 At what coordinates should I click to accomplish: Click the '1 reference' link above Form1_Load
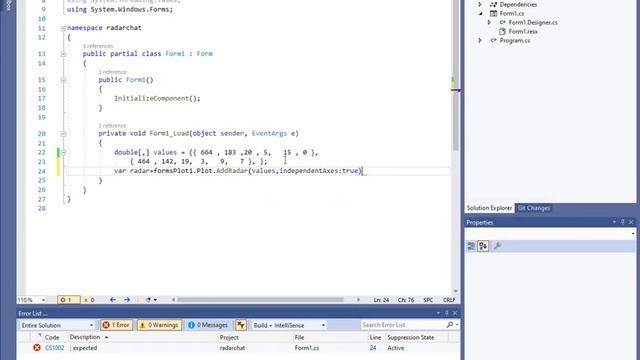[x=112, y=125]
